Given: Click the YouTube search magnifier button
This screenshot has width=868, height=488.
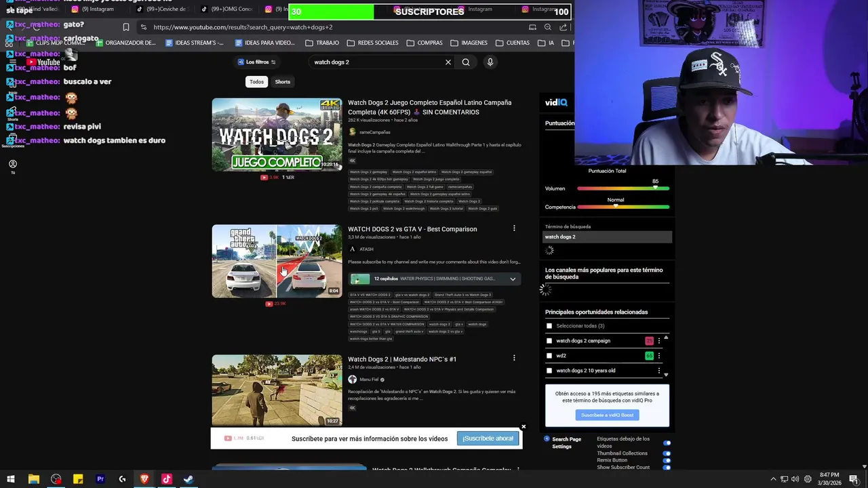Looking at the screenshot, I should [x=466, y=62].
